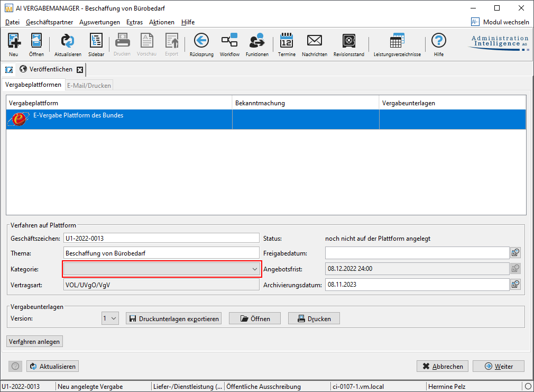
Task: Expand the Version dropdown
Action: pos(110,318)
